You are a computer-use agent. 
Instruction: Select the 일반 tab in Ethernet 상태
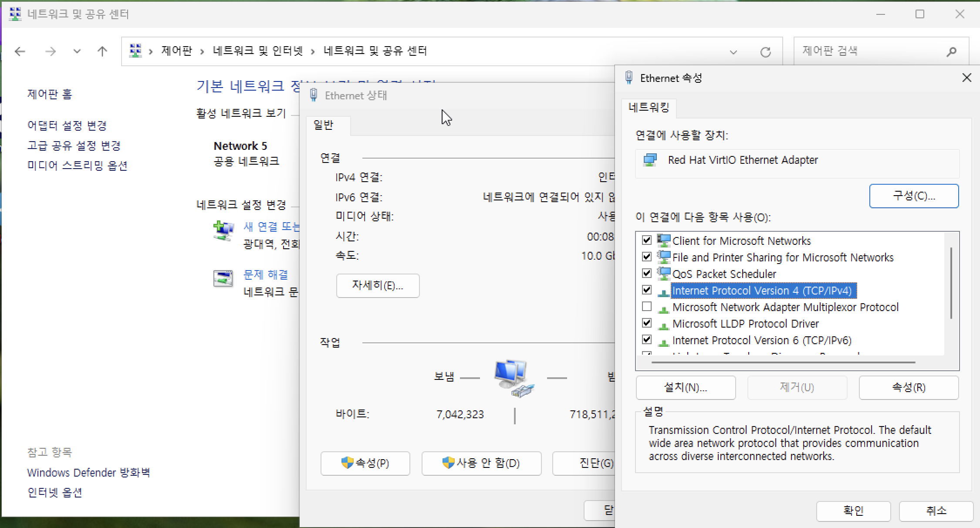tap(324, 125)
